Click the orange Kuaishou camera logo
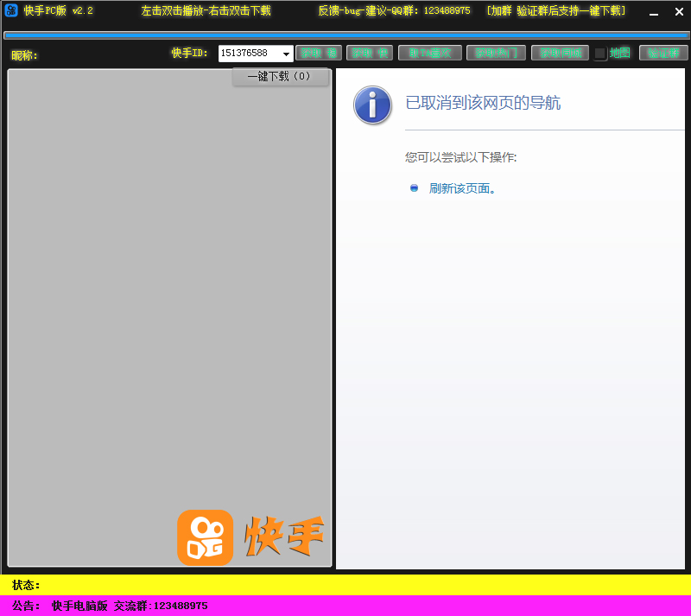The height and width of the screenshot is (616, 691). (x=205, y=537)
